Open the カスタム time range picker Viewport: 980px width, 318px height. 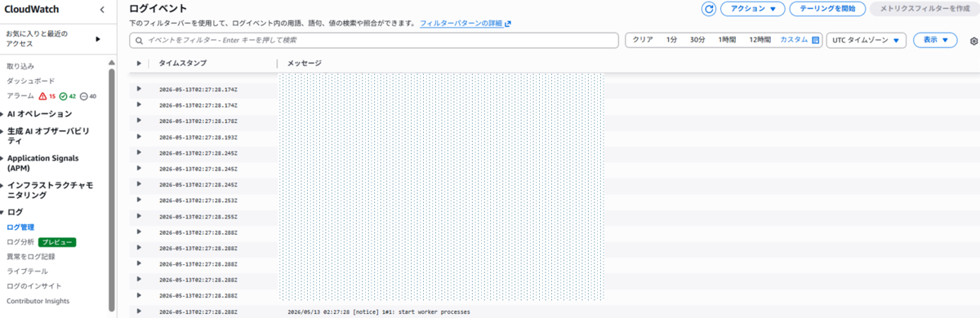pos(800,40)
